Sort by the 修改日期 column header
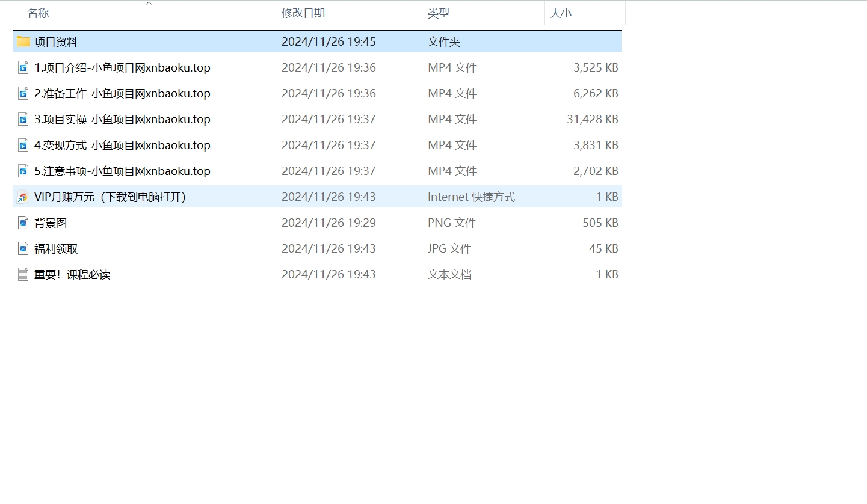867x504 pixels. (303, 13)
